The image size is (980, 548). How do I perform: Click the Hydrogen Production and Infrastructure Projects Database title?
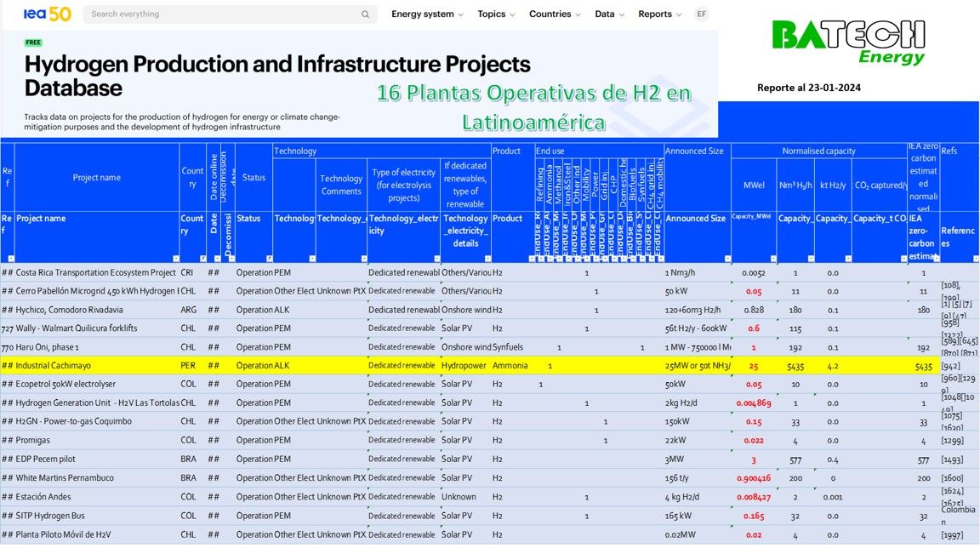pos(277,76)
